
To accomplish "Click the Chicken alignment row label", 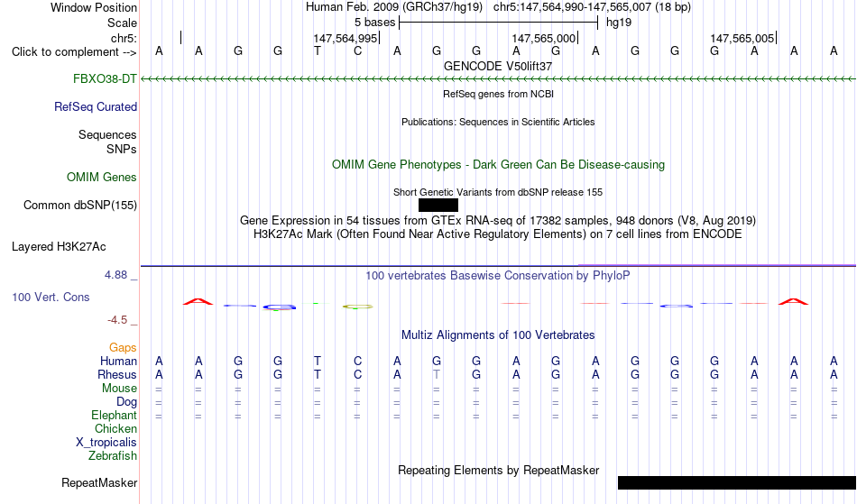I will 115,428.
